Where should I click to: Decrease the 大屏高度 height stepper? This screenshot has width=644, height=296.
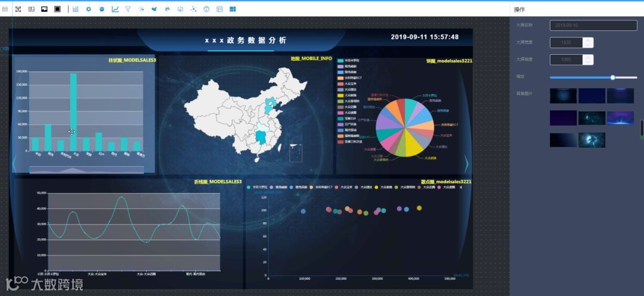[588, 63]
